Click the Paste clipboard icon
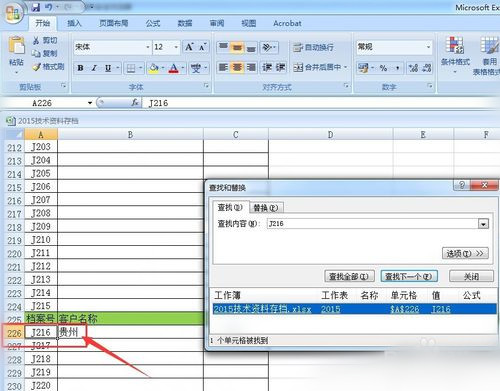Screen dimensions: 500x391 coord(16,46)
